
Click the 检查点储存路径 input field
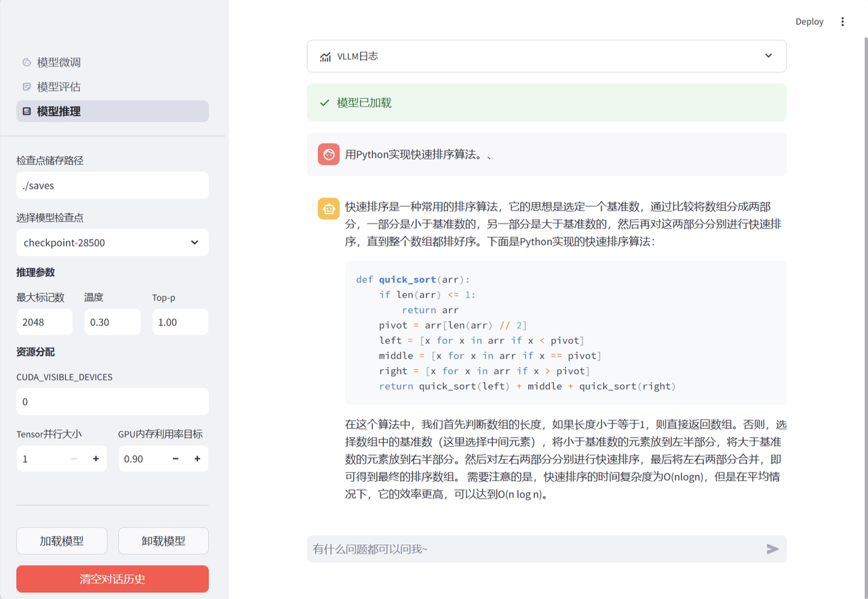pos(113,186)
